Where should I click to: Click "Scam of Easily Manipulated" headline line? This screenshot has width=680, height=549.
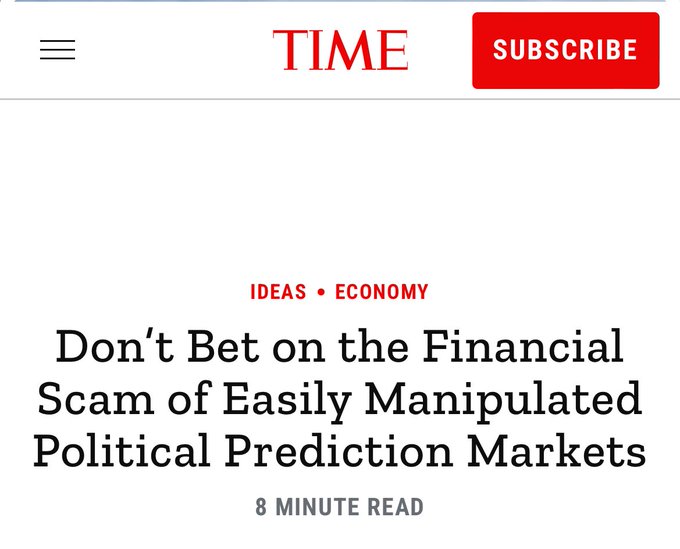coord(340,400)
